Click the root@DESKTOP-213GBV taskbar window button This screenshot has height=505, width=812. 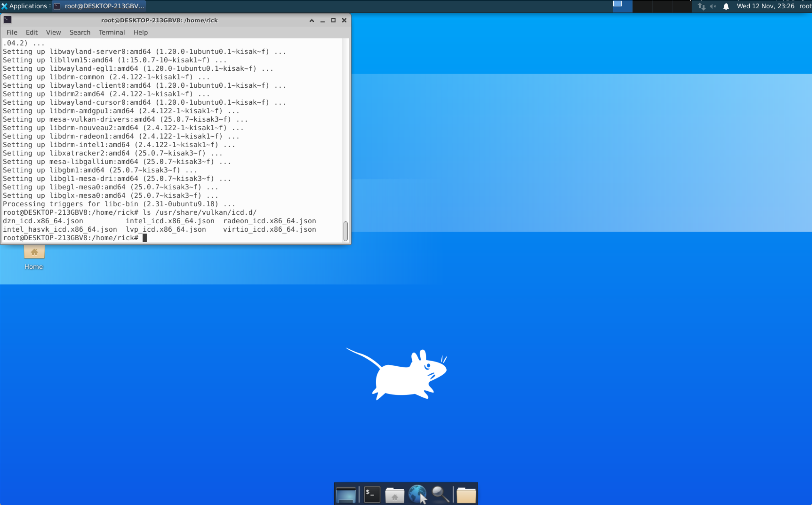(x=99, y=6)
